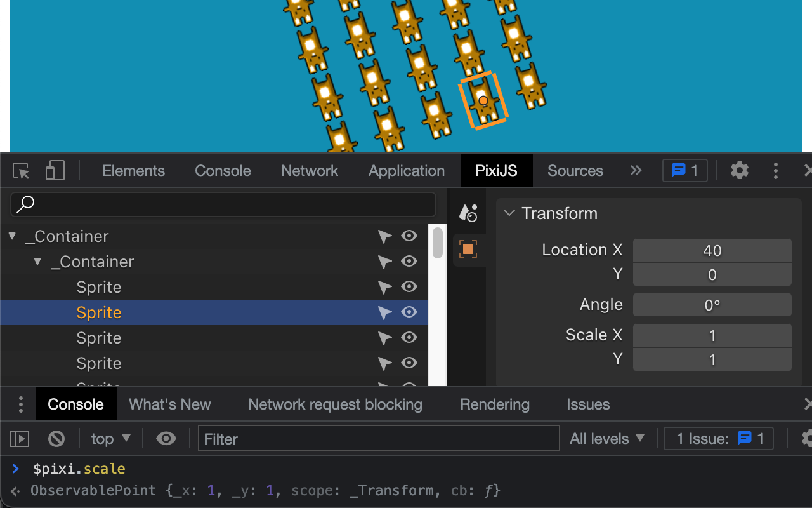Open the top frame context dropdown

(x=110, y=438)
